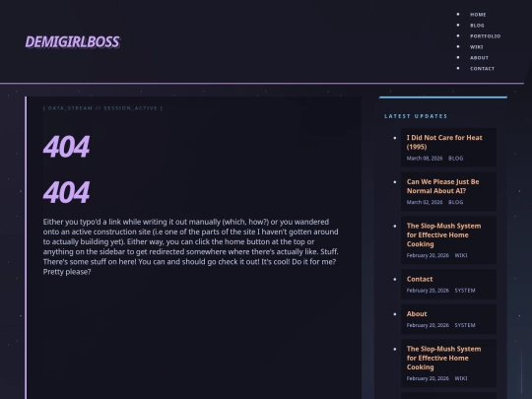532x399 pixels.
Task: Read 'I Did Not Care for Heat (1995)'
Action: (444, 142)
